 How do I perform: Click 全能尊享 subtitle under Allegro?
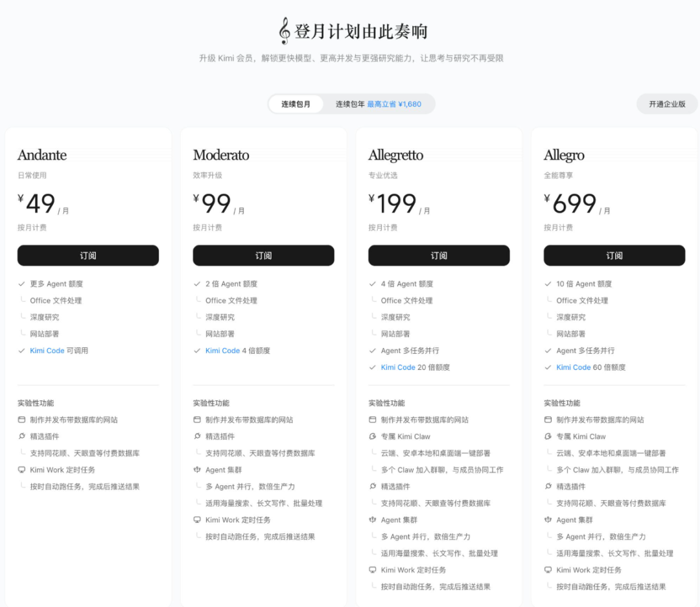click(559, 176)
